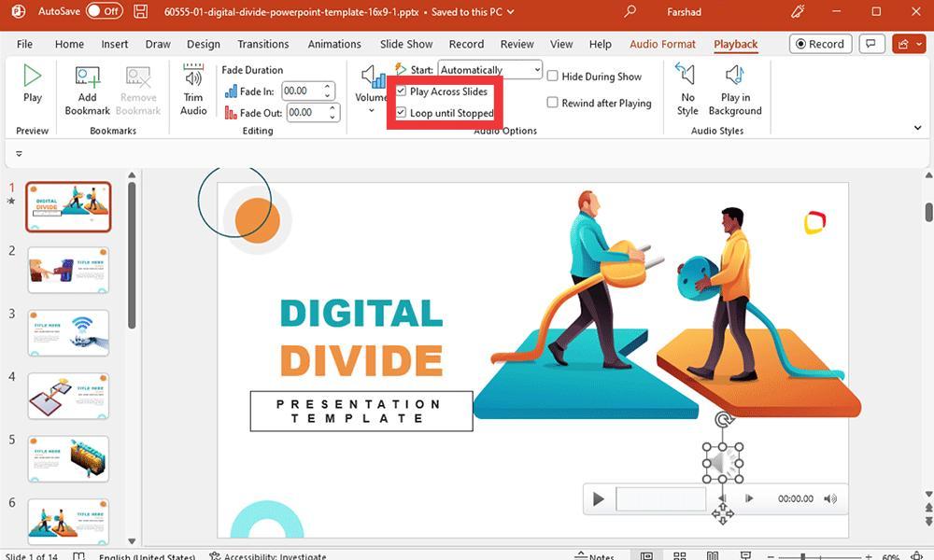Click the Play preview icon in the ribbon
This screenshot has height=560, width=934.
(32, 76)
